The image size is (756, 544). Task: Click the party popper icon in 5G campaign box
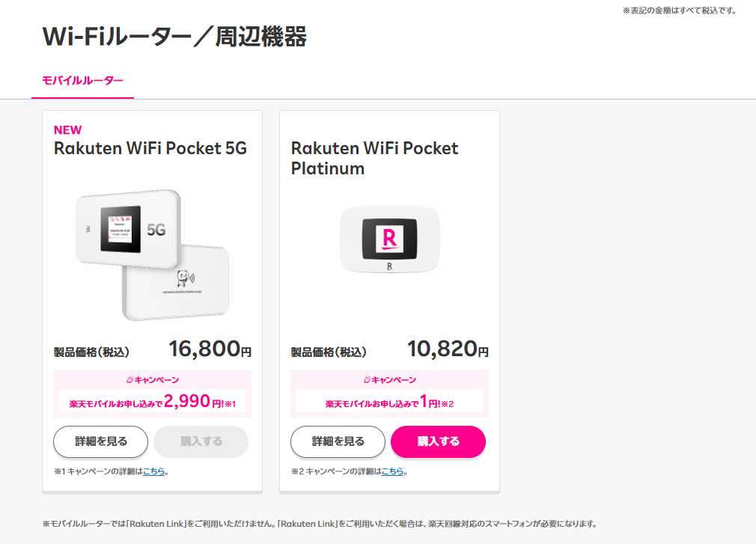click(x=129, y=380)
